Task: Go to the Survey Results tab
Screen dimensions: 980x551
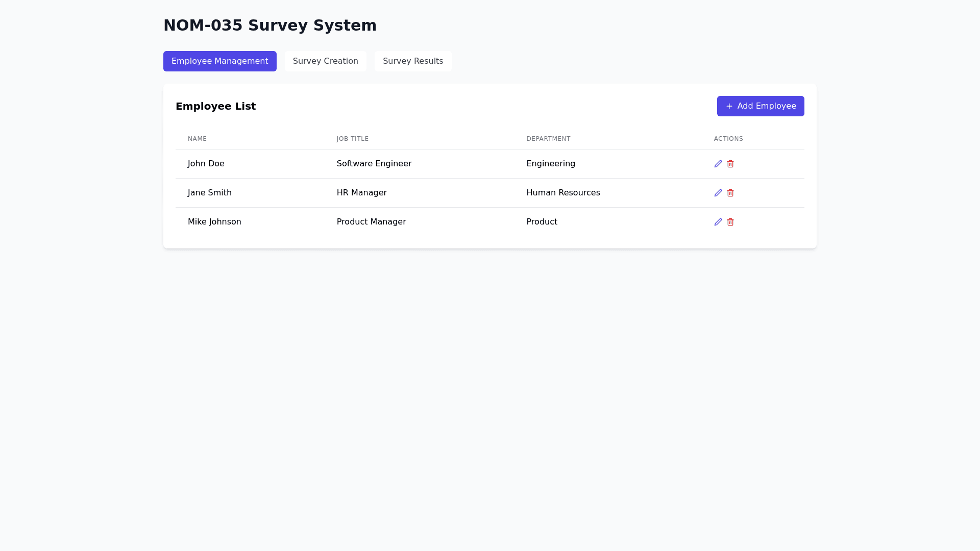Action: pos(412,61)
